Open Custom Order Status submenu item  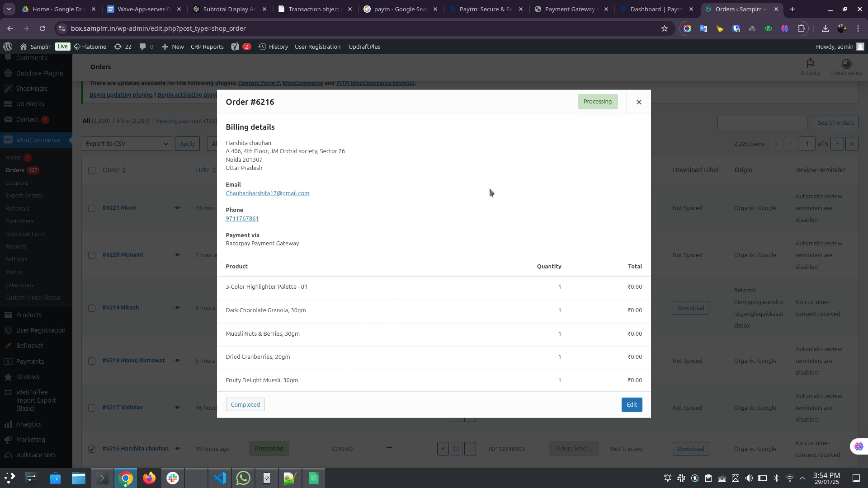click(33, 298)
